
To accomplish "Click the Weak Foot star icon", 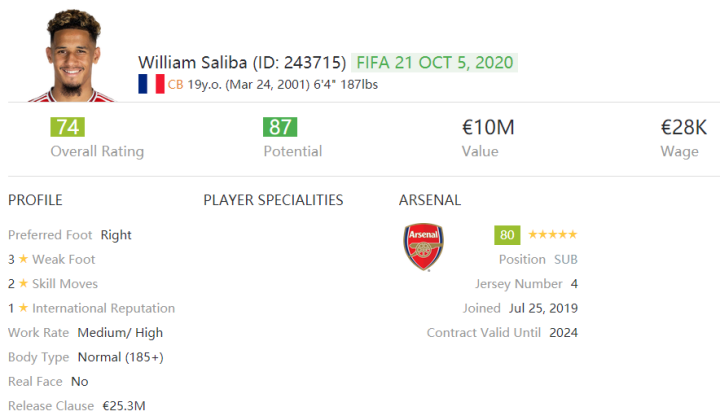I will 22,260.
